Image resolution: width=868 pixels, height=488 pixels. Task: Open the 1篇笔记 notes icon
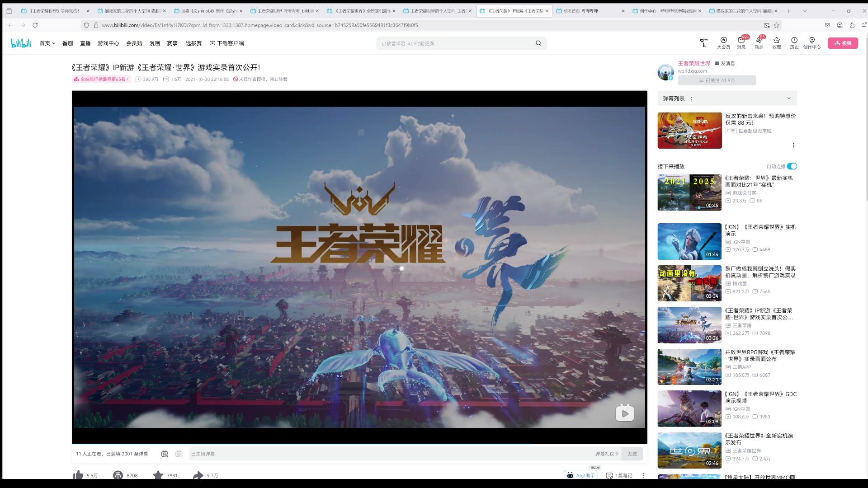click(x=619, y=475)
